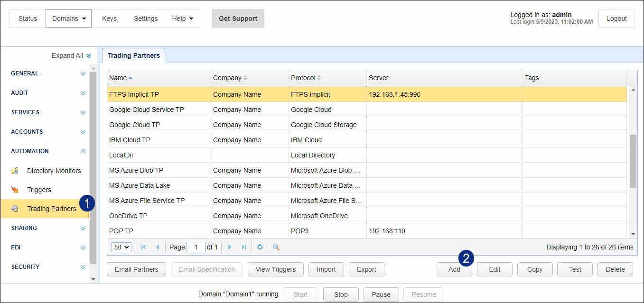Image resolution: width=644 pixels, height=303 pixels.
Task: Collapse the AUTOMATION section
Action: click(x=83, y=151)
